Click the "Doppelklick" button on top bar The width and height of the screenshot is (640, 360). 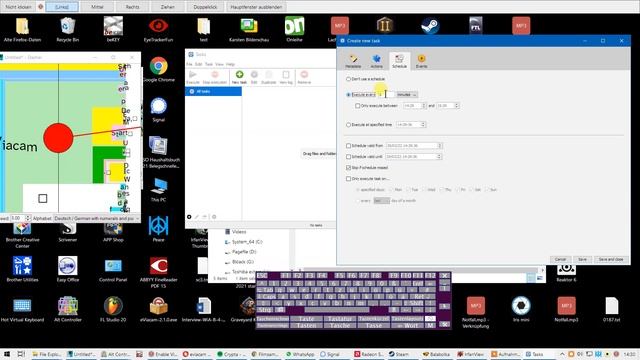[x=205, y=7]
